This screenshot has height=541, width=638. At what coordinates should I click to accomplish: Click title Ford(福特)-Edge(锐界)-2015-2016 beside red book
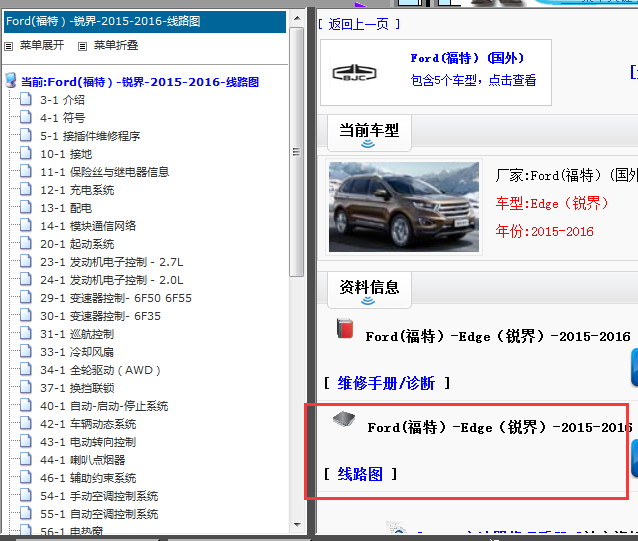(498, 337)
